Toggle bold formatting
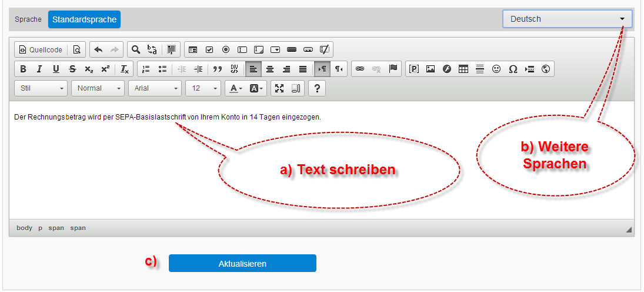The width and height of the screenshot is (644, 292). point(23,69)
